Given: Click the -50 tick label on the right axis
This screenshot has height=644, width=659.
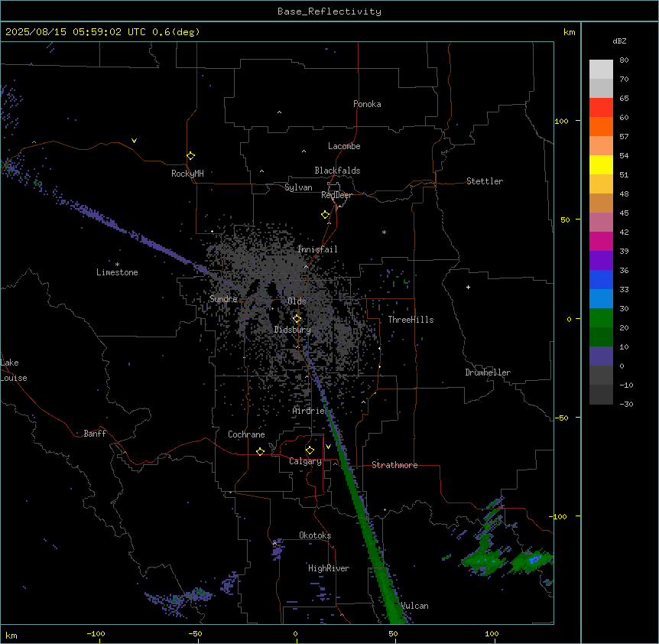Looking at the screenshot, I should point(561,418).
